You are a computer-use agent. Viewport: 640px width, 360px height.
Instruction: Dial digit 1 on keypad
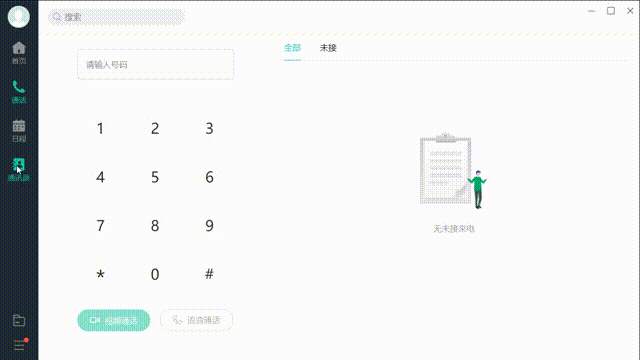point(100,129)
